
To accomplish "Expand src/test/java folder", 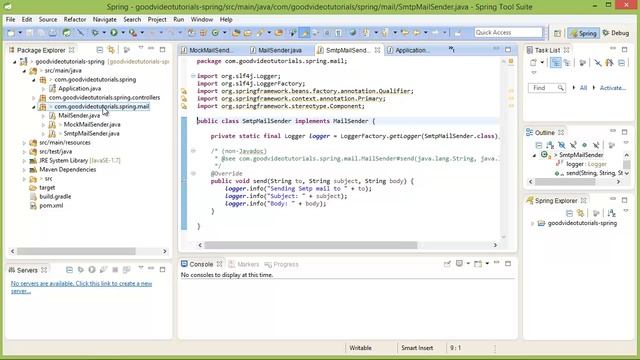I will pyautogui.click(x=24, y=152).
